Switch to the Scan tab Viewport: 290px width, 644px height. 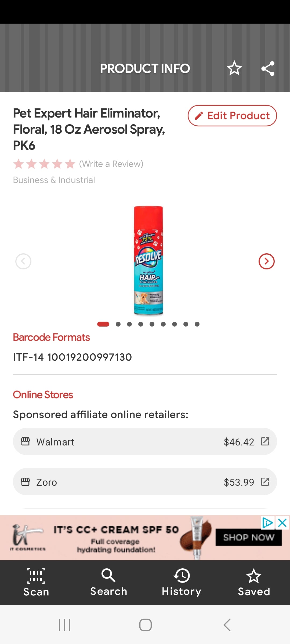pyautogui.click(x=36, y=582)
